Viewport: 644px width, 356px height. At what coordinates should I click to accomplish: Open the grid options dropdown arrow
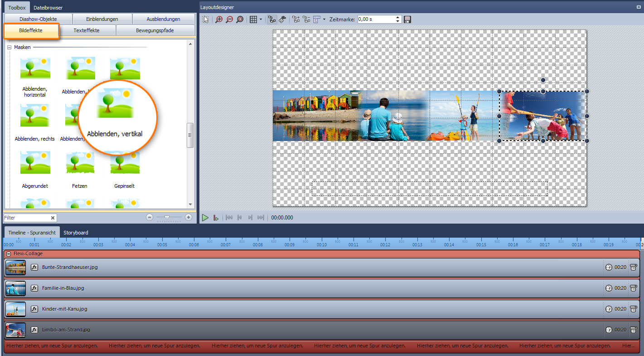click(261, 20)
